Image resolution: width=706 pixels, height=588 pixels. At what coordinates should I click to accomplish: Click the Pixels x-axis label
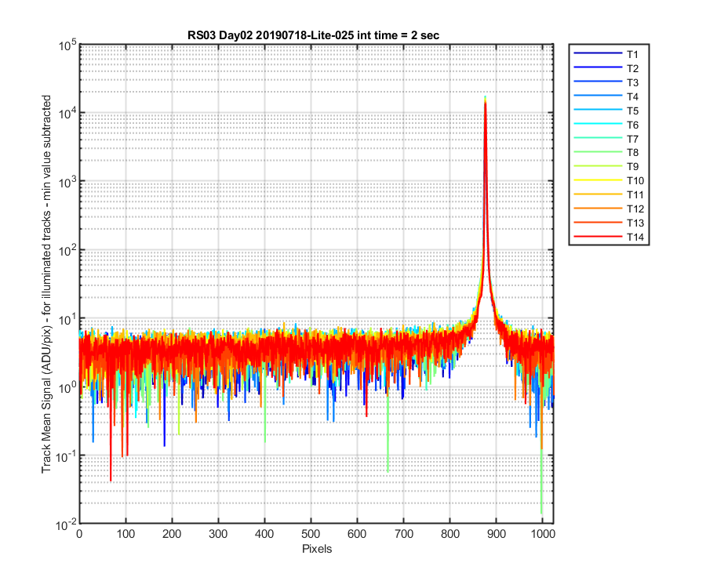tap(317, 549)
